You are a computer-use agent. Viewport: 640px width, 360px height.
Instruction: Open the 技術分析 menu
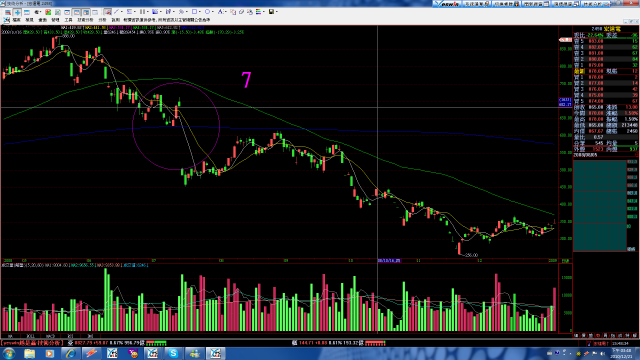(x=85, y=20)
